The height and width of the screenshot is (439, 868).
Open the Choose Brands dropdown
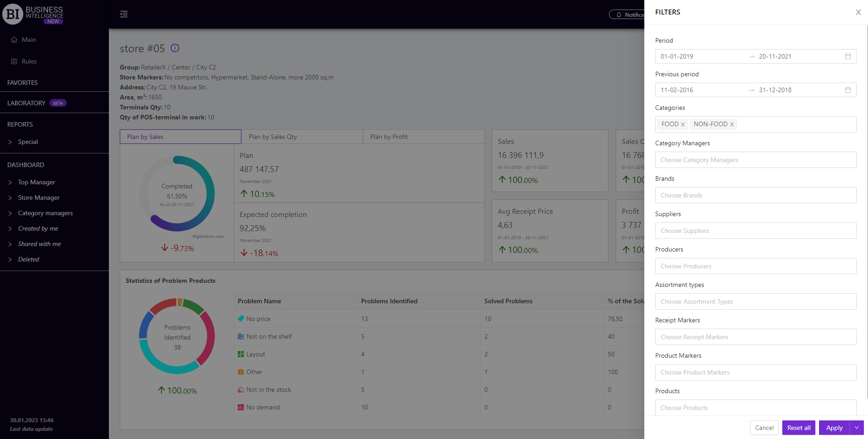(755, 195)
